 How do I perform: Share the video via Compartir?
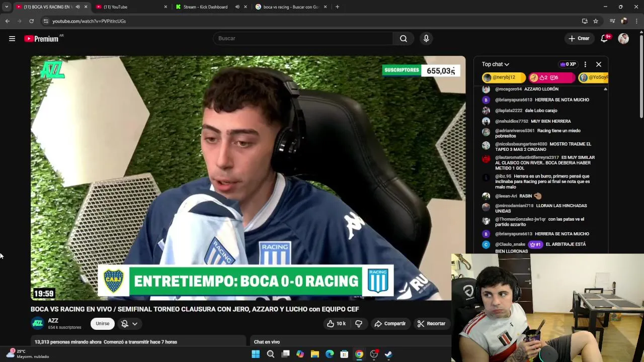pos(390,324)
